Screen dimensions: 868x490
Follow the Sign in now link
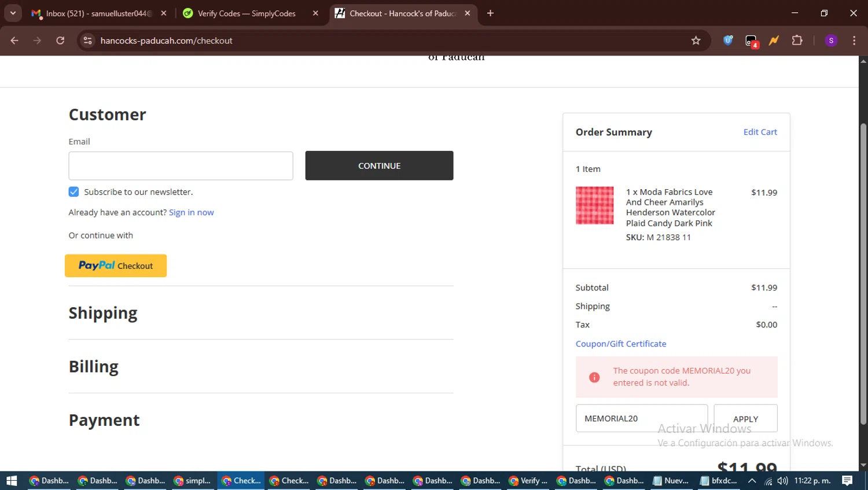pyautogui.click(x=192, y=212)
